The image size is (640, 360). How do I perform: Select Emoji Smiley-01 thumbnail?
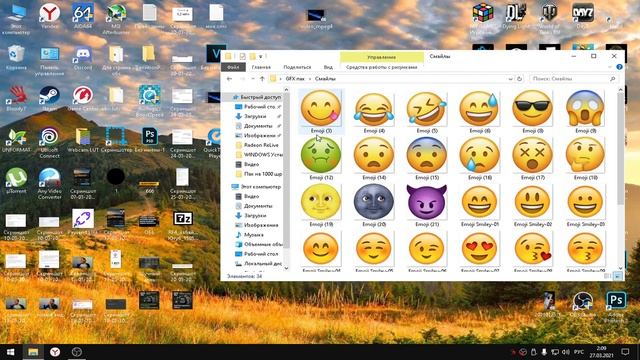(x=479, y=202)
